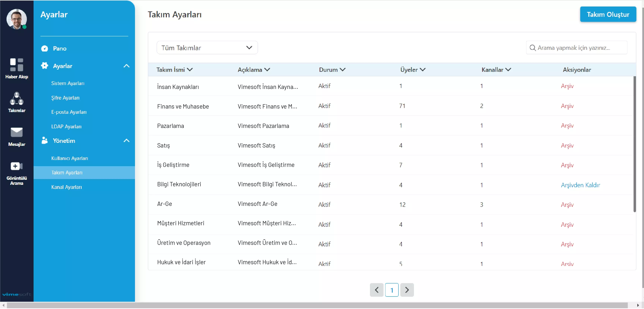Go to previous page arrow
Screen dimensions: 644x309
(376, 290)
